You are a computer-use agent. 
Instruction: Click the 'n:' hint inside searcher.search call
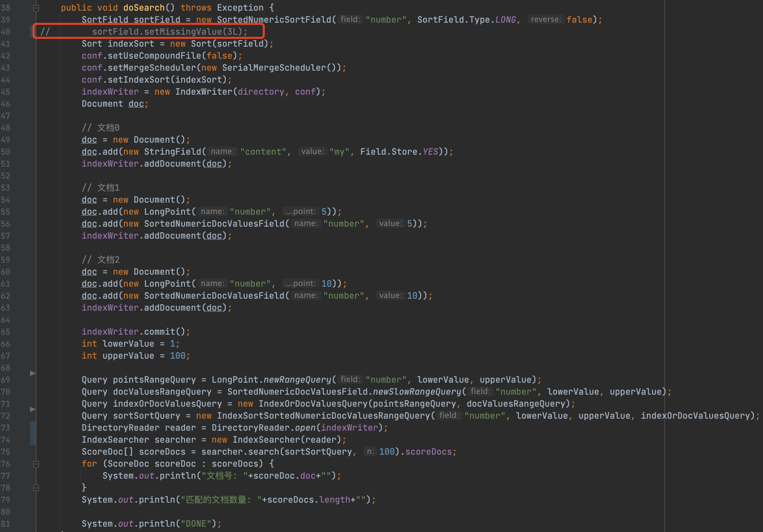pos(370,452)
